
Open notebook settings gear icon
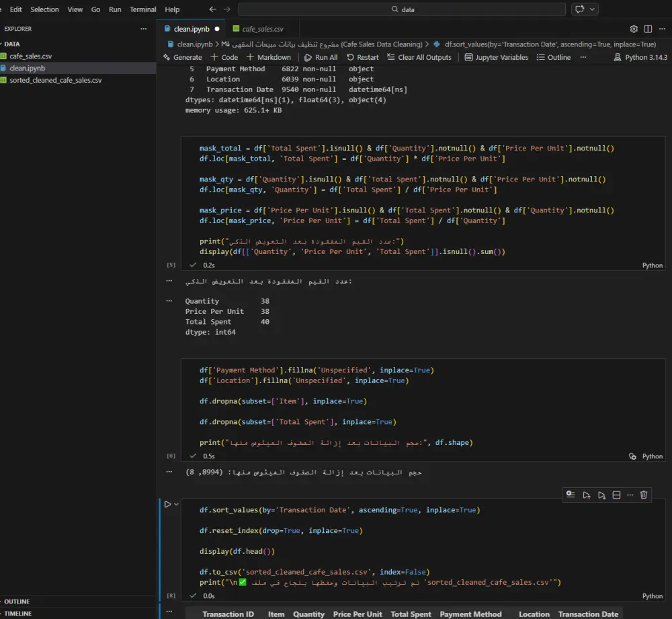point(634,29)
